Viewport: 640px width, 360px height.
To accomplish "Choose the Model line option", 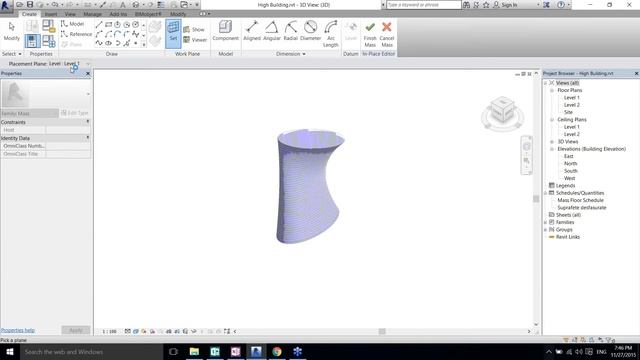I will coord(72,24).
